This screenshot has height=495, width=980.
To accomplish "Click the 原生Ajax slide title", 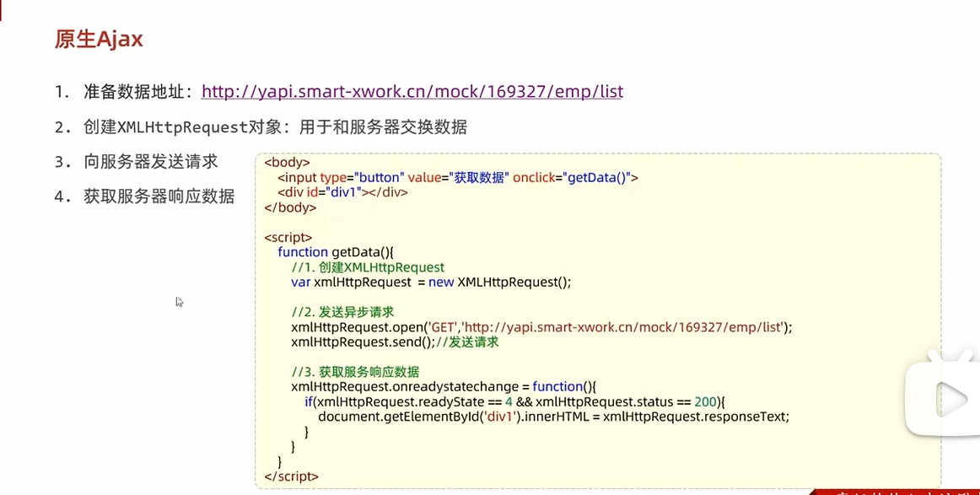I will point(99,39).
